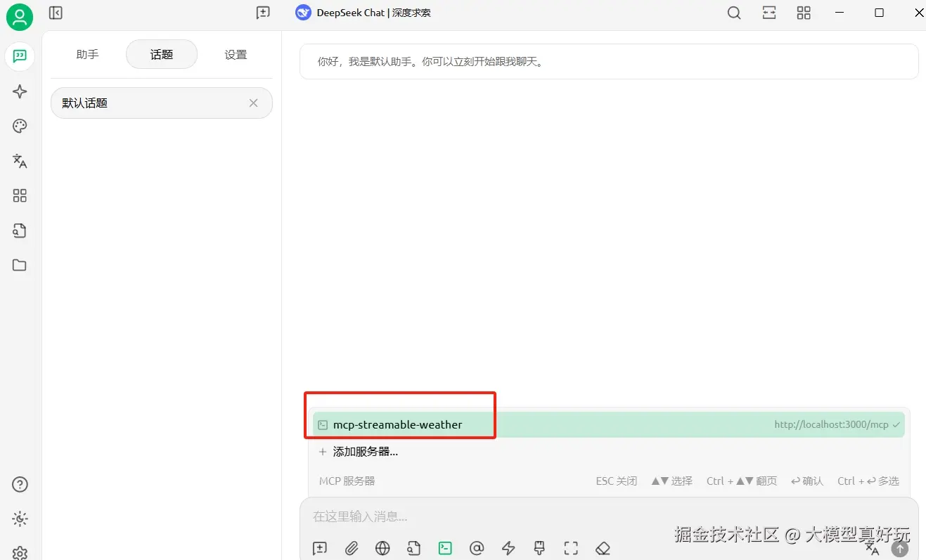Screen dimensions: 926x560
Task: Open the knowledge base sidebar icon
Action: 20,230
